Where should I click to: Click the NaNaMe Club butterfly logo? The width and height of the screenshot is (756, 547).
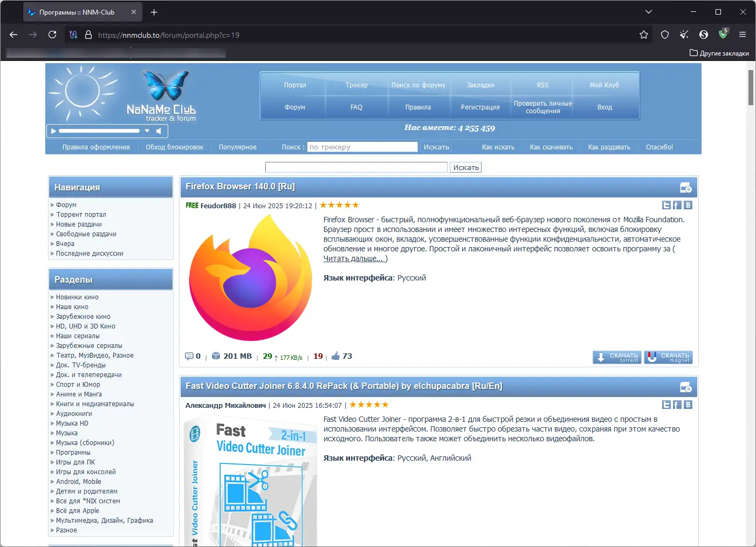pyautogui.click(x=165, y=85)
